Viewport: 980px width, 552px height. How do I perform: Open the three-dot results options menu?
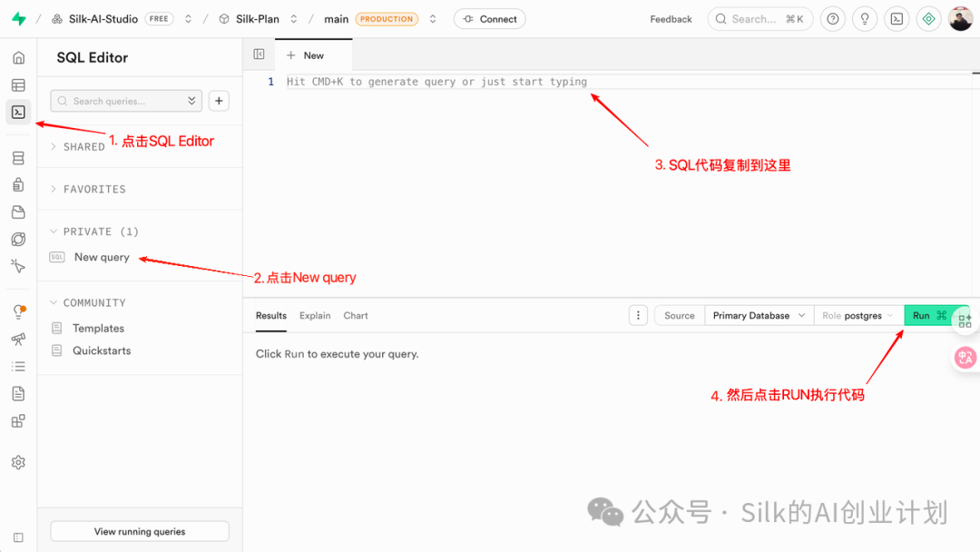(638, 316)
